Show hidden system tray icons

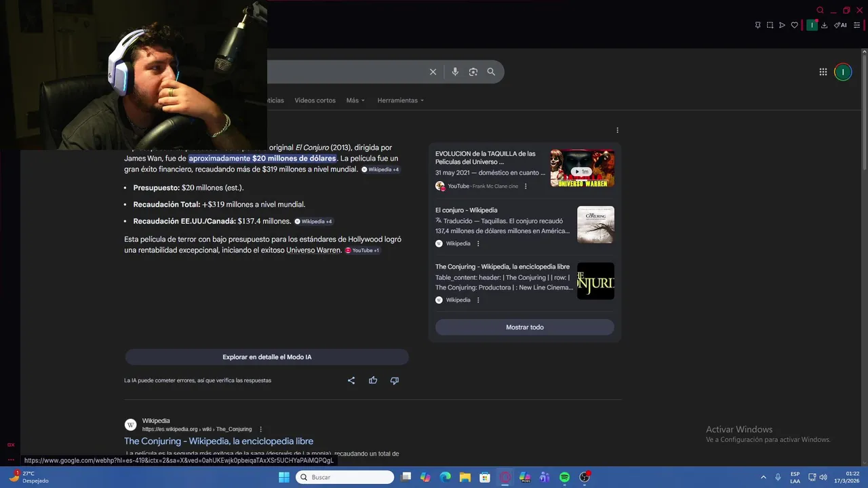point(763,477)
